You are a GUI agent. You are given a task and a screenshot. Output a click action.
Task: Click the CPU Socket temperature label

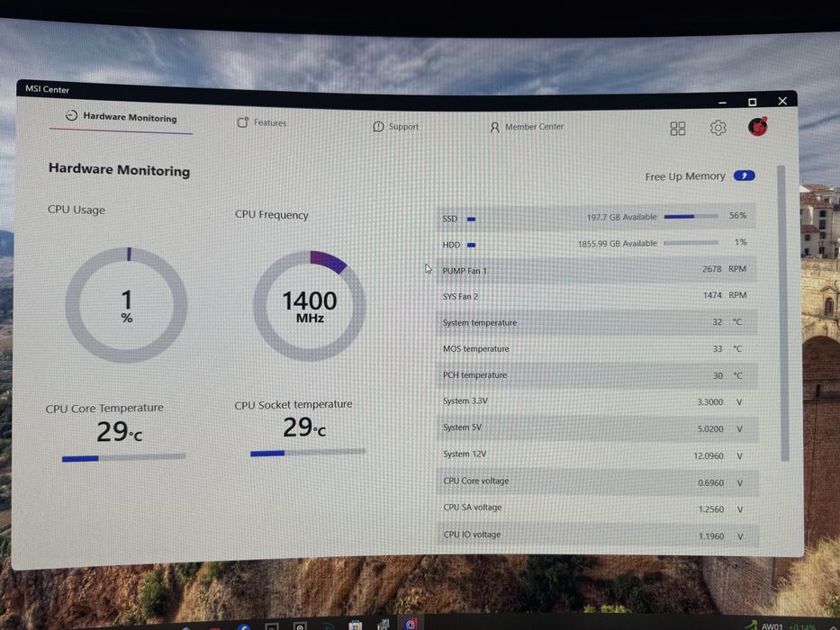click(x=293, y=405)
